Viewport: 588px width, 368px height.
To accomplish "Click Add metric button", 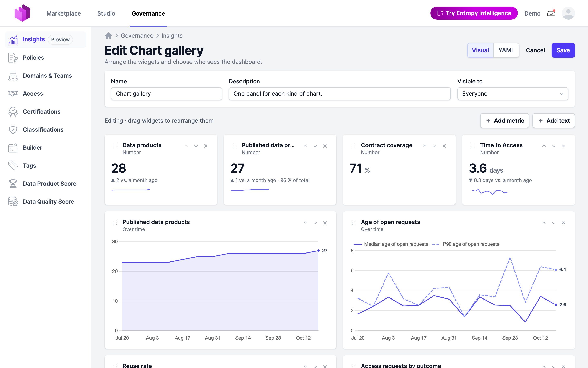I will (504, 121).
